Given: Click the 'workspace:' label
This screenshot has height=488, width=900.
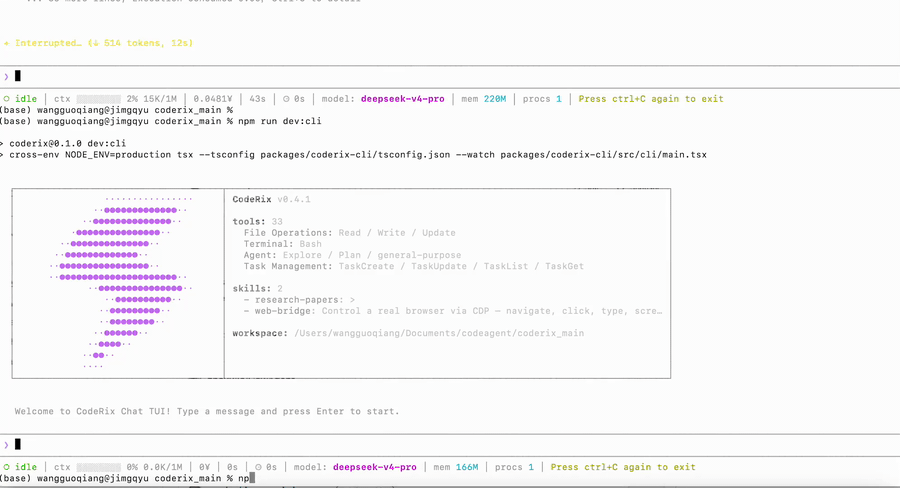Looking at the screenshot, I should click(x=260, y=333).
